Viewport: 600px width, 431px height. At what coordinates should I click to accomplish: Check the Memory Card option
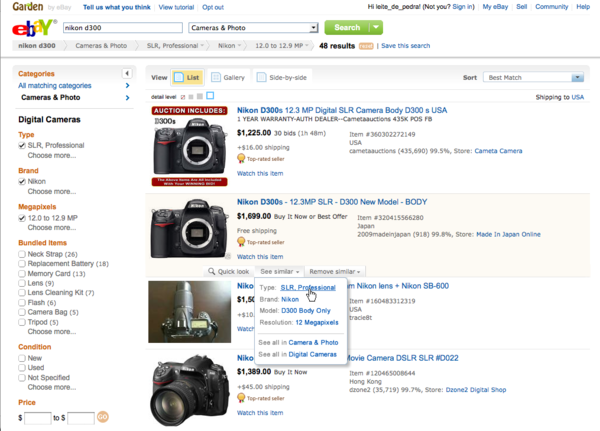click(22, 274)
